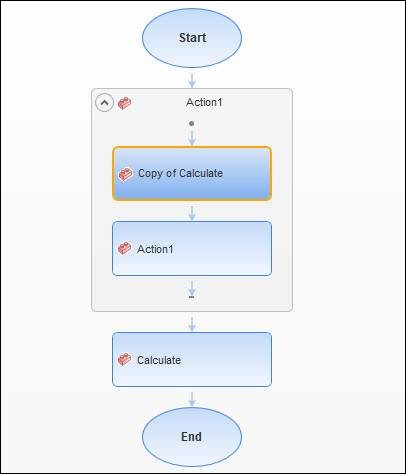Collapse the Action1 group with chevron button
Image resolution: width=406 pixels, height=474 pixels.
105,103
